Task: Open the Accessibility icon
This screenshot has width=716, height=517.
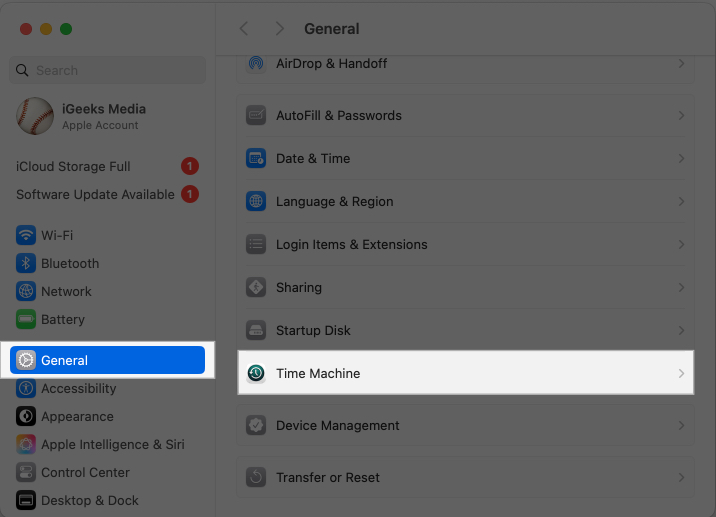Action: [26, 389]
